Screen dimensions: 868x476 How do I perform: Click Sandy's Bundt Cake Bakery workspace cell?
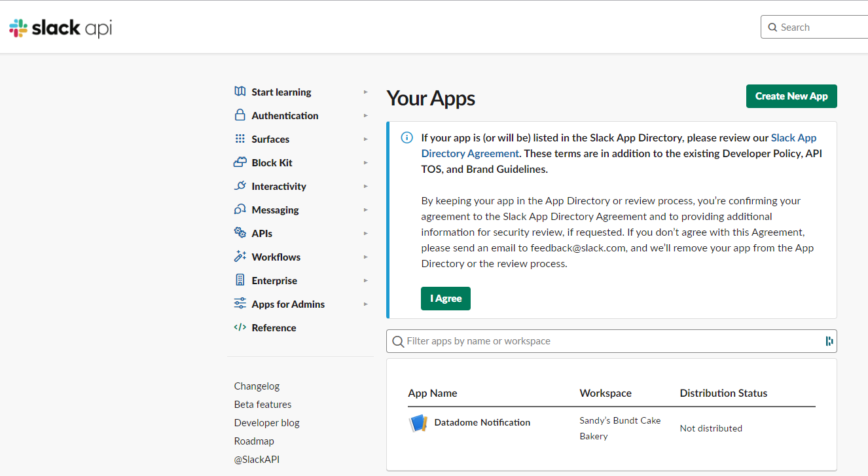tap(620, 428)
